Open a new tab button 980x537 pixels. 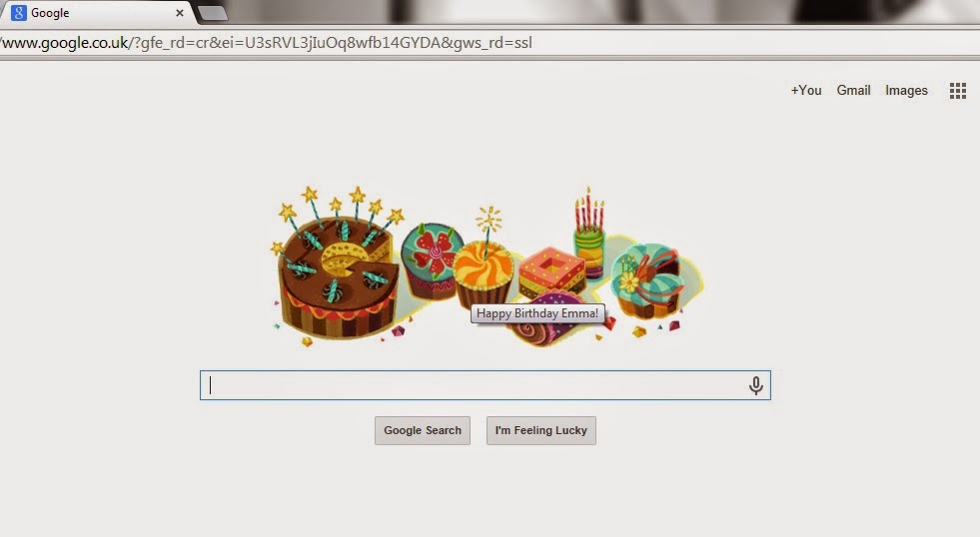(x=213, y=13)
